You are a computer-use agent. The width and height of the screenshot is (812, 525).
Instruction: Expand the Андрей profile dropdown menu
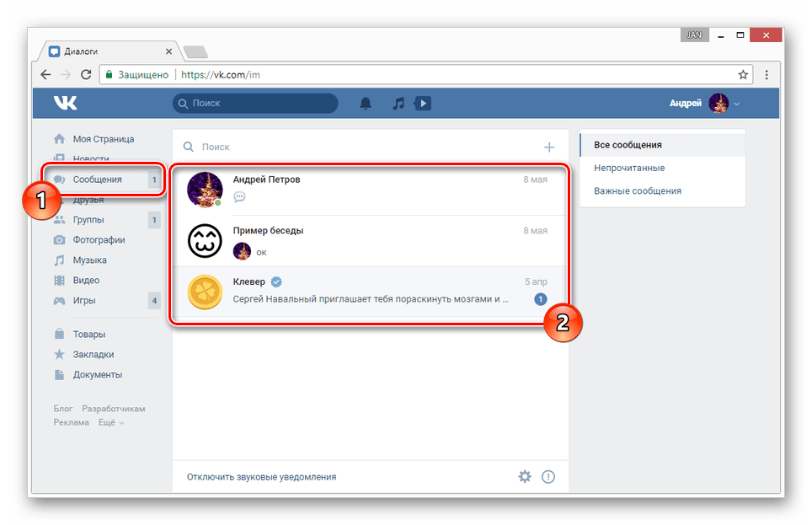737,104
